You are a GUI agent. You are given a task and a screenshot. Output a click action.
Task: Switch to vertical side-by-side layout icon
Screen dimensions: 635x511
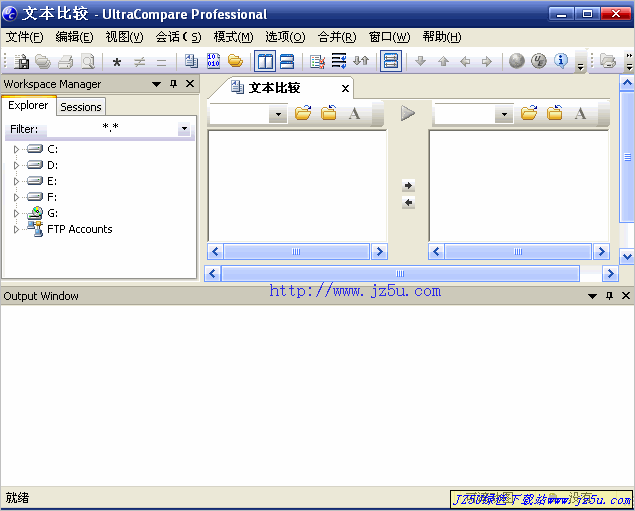click(x=265, y=62)
